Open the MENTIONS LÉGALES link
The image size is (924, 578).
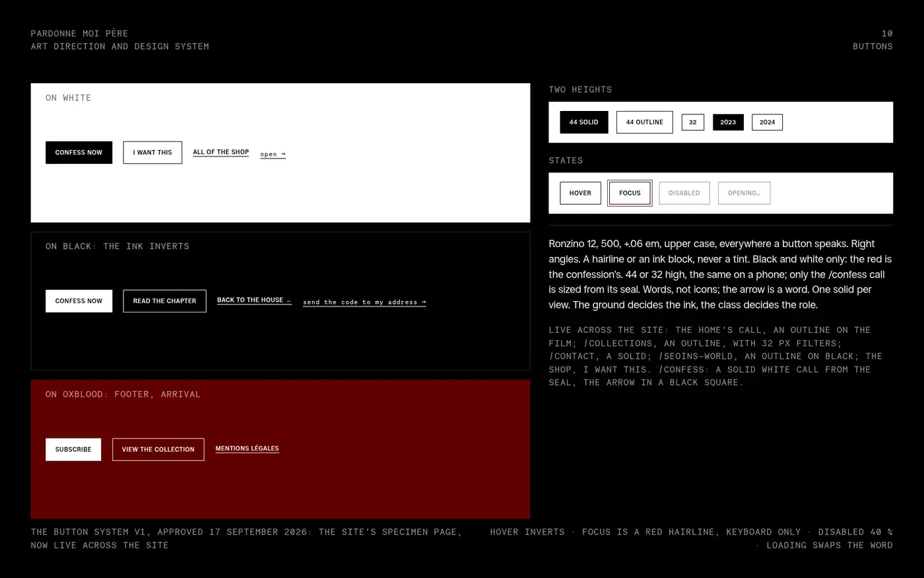point(247,449)
